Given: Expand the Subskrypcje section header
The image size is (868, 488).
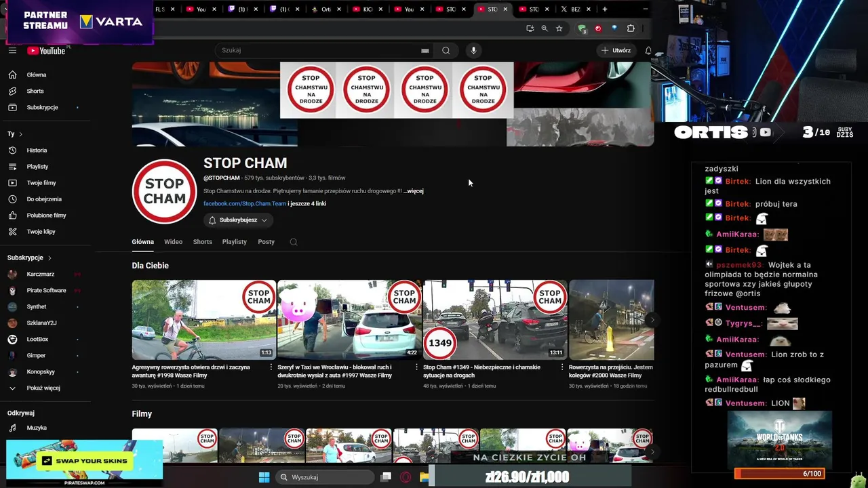Looking at the screenshot, I should tap(29, 258).
